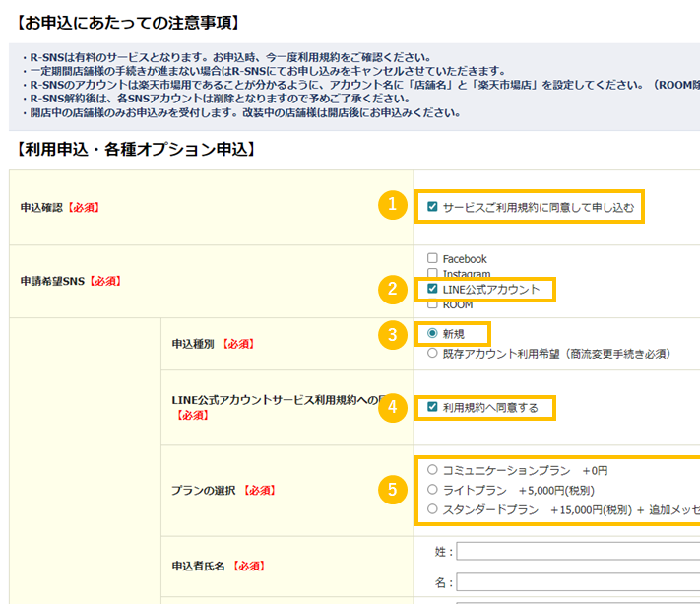Choose the ライトプラン +5,000円 option

(432, 490)
